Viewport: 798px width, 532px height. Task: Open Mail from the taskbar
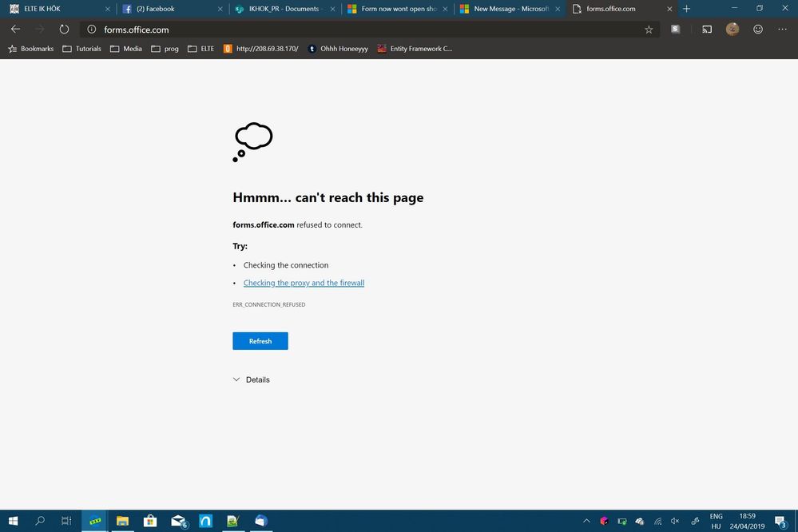click(177, 521)
